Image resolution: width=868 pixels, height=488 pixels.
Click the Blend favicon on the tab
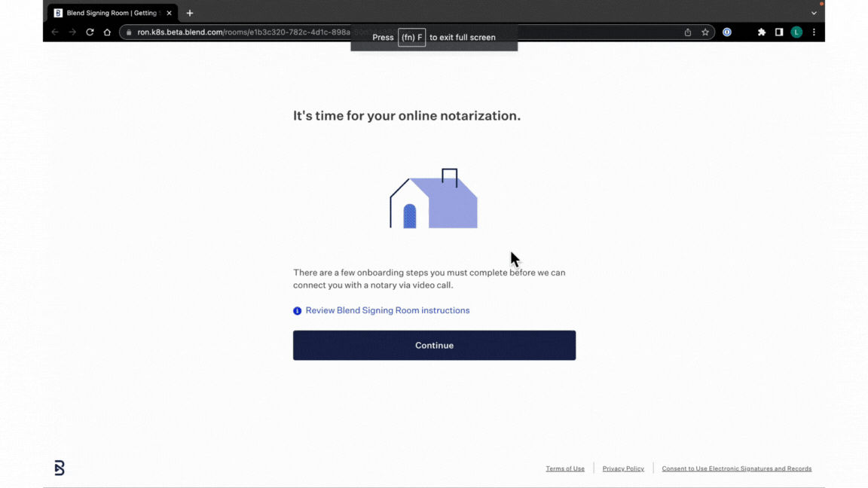click(58, 13)
